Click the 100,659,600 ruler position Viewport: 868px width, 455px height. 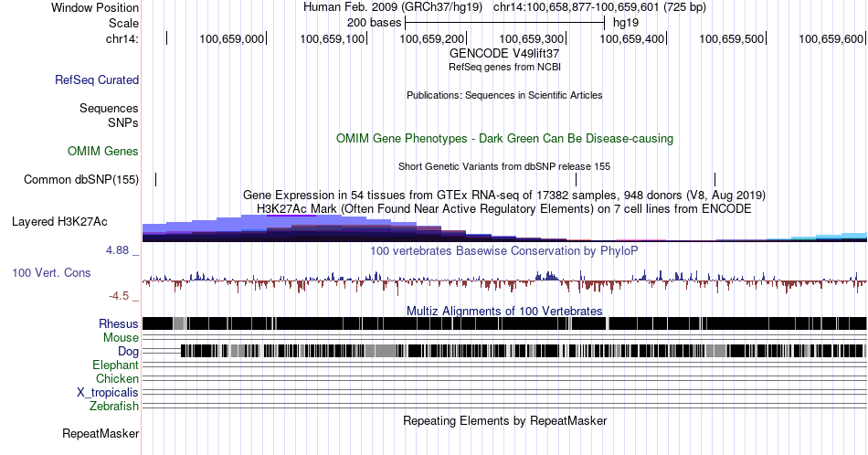point(831,38)
